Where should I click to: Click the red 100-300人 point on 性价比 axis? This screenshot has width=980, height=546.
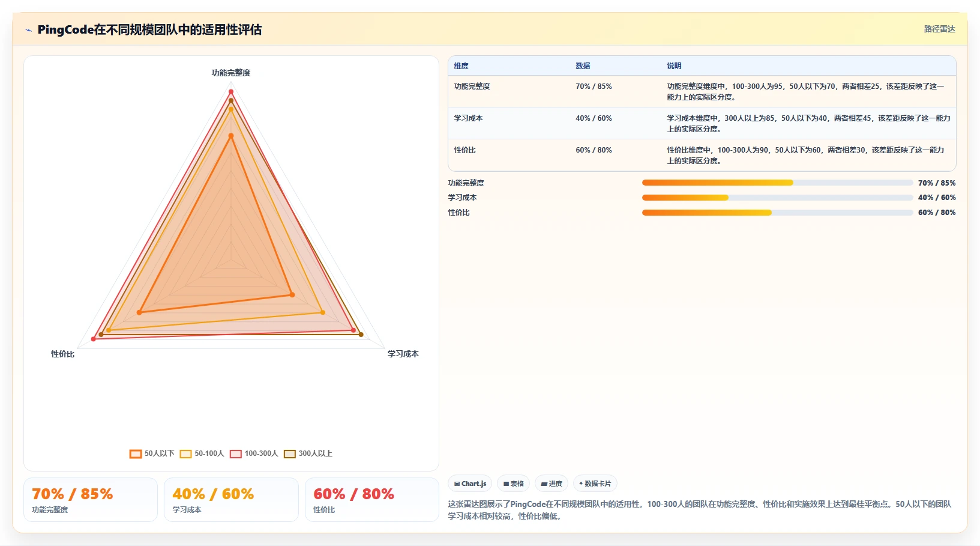[93, 339]
